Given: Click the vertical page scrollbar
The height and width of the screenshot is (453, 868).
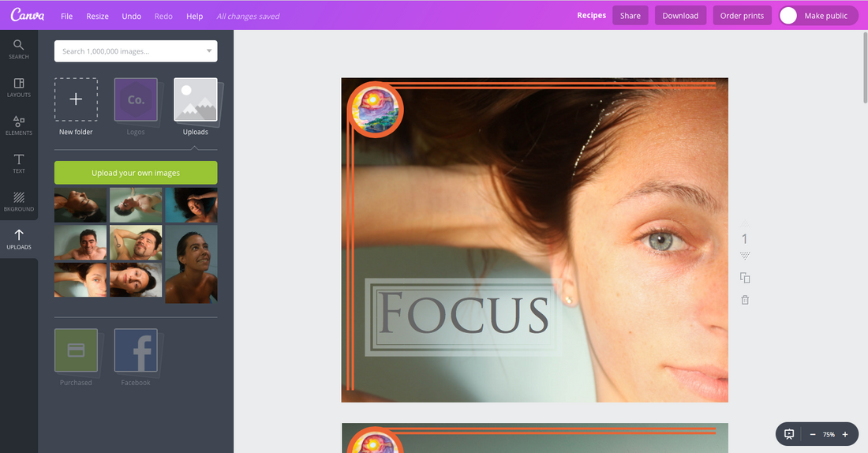Looking at the screenshot, I should 865,68.
